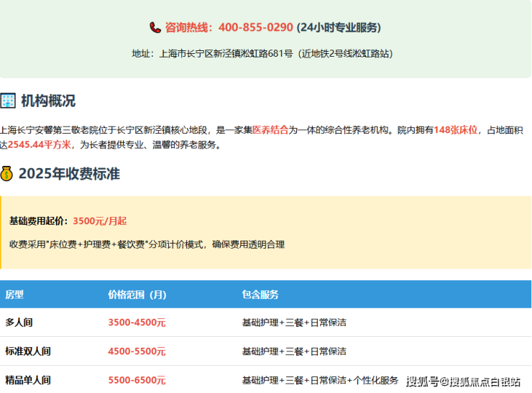Click the 3500元/月起 starting price
Image resolution: width=532 pixels, height=393 pixels.
(99, 221)
